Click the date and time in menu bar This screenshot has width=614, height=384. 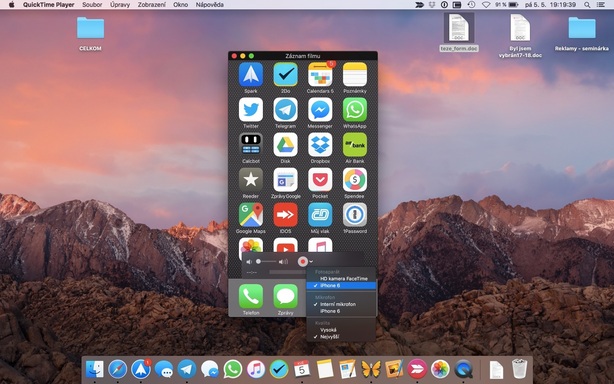[550, 5]
